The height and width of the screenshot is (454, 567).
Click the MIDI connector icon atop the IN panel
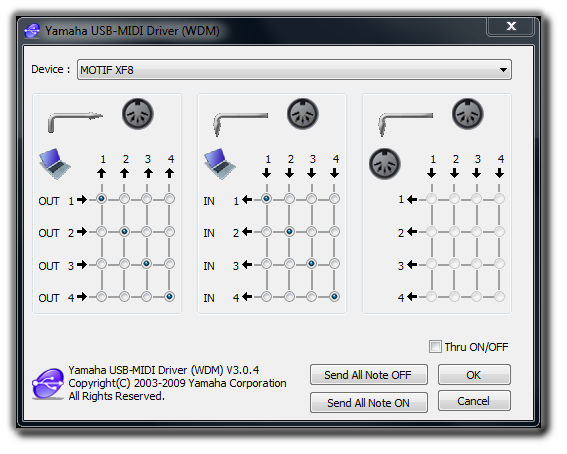pos(303,114)
